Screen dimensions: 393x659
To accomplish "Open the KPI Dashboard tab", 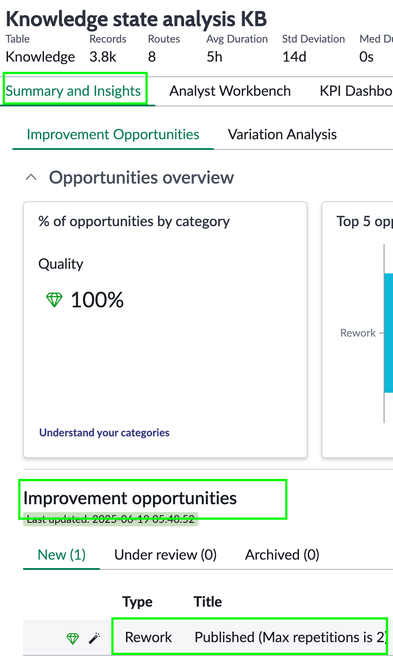I will click(x=356, y=91).
